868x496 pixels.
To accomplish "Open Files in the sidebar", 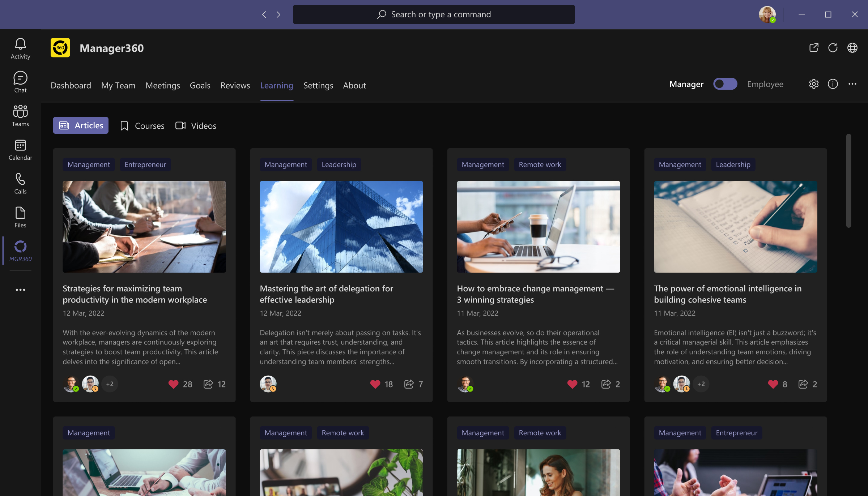I will click(x=20, y=217).
